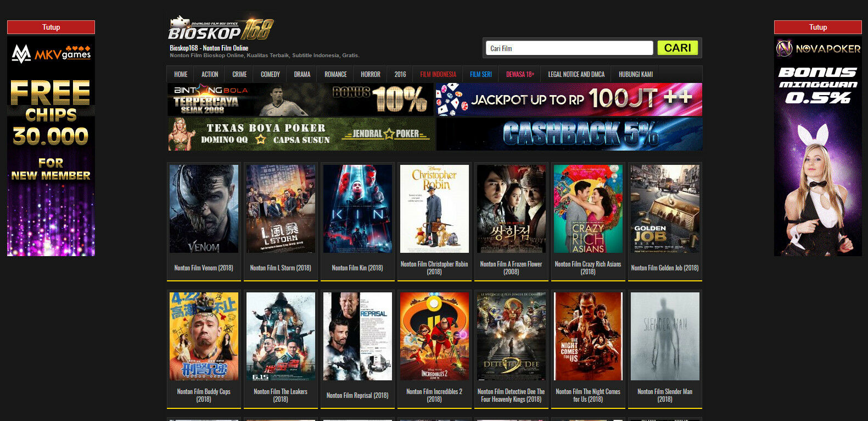Open the L Storm movie poster
868x421 pixels.
coord(281,209)
